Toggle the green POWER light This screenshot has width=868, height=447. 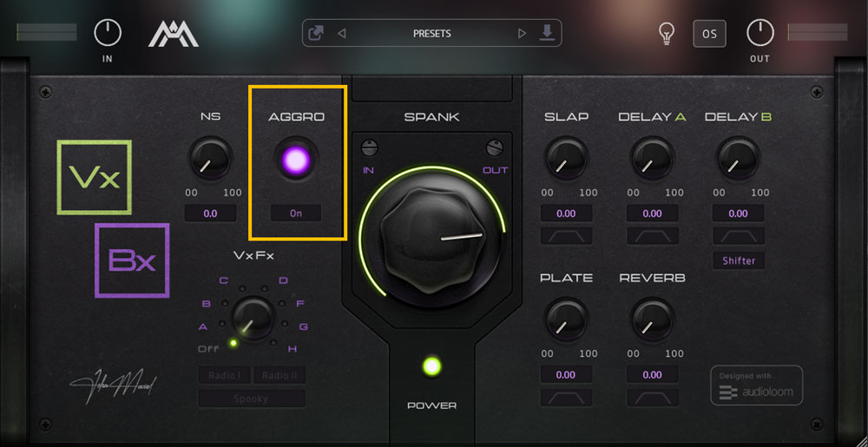pos(431,365)
